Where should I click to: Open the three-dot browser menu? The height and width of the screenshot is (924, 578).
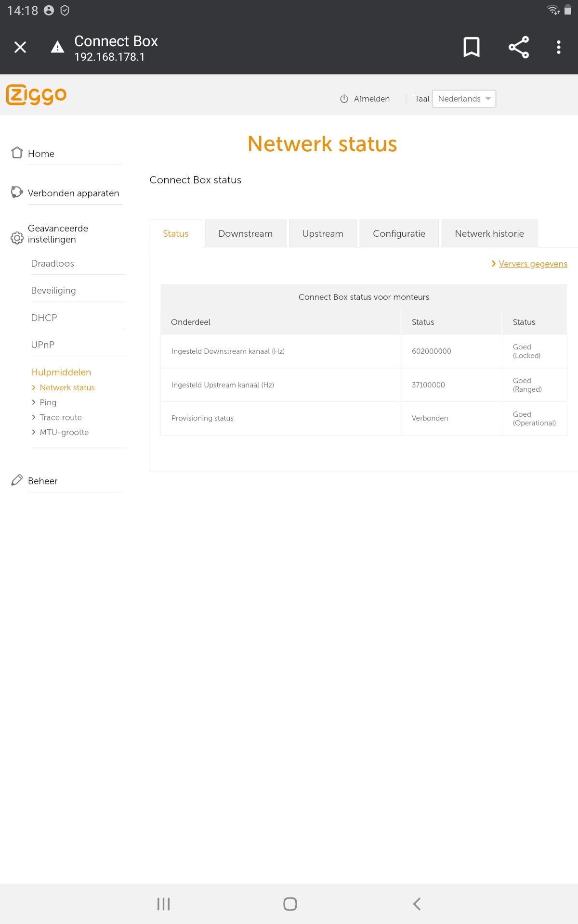[558, 47]
